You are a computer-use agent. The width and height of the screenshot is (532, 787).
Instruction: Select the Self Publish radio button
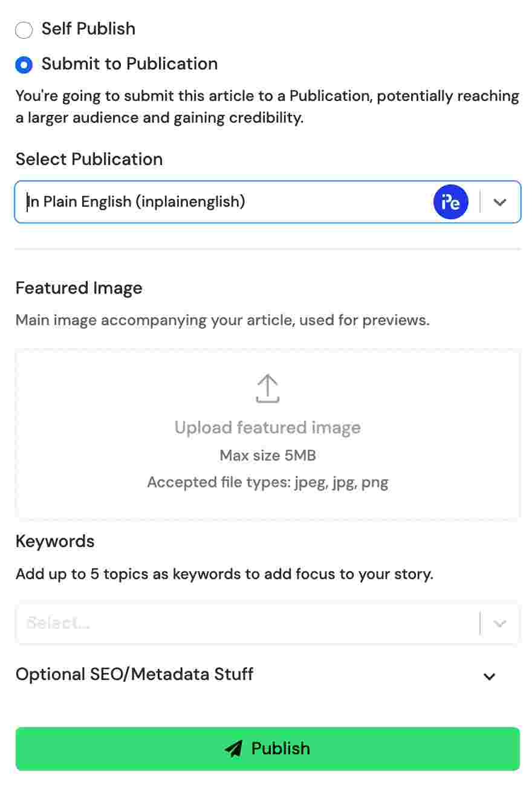coord(24,30)
